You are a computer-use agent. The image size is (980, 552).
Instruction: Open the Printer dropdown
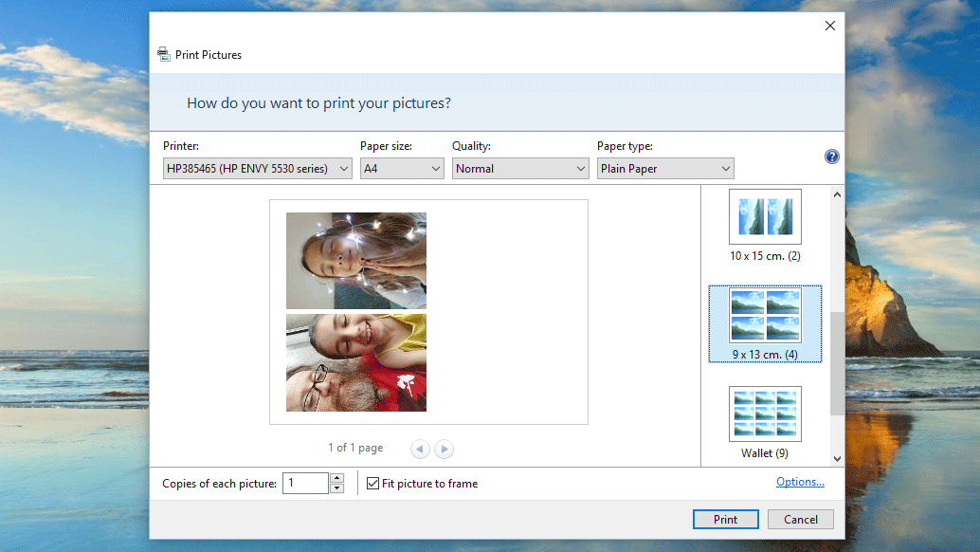pos(258,169)
